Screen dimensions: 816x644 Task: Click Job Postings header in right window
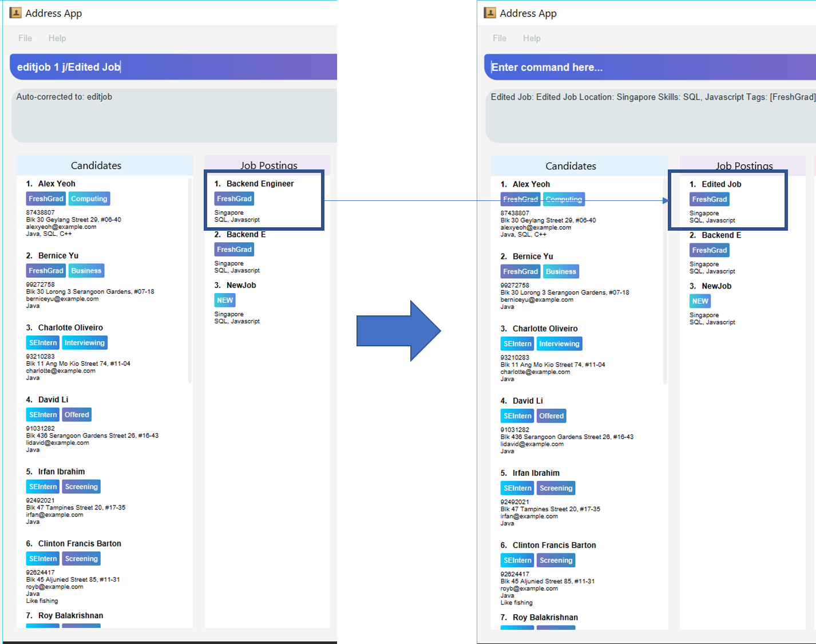744,165
